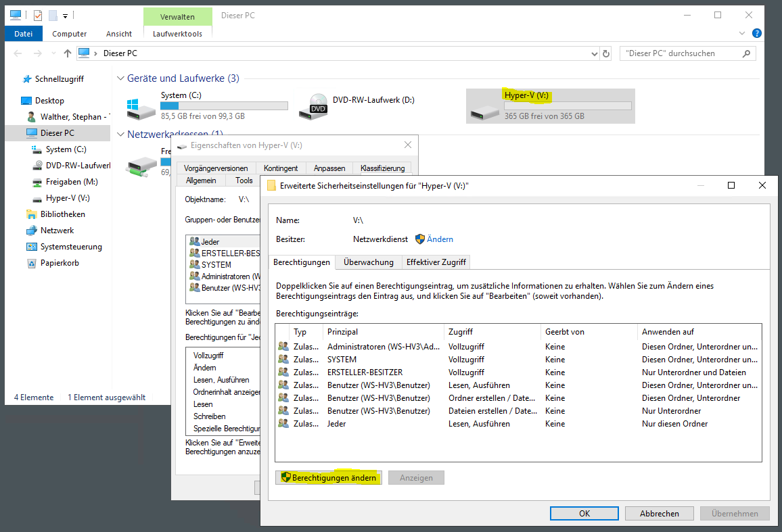782x532 pixels.
Task: Click the Hyper-V (V:) capacity bar
Action: 568,105
